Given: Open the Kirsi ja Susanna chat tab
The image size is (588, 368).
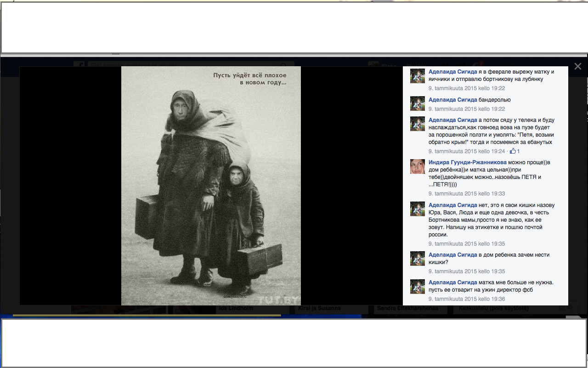Looking at the screenshot, I should tap(319, 308).
